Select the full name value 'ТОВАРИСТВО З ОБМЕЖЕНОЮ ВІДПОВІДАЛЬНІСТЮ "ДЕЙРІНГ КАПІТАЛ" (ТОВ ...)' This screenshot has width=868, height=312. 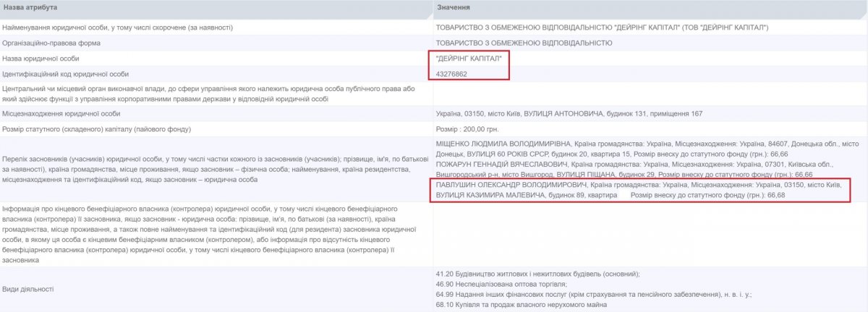click(x=602, y=27)
